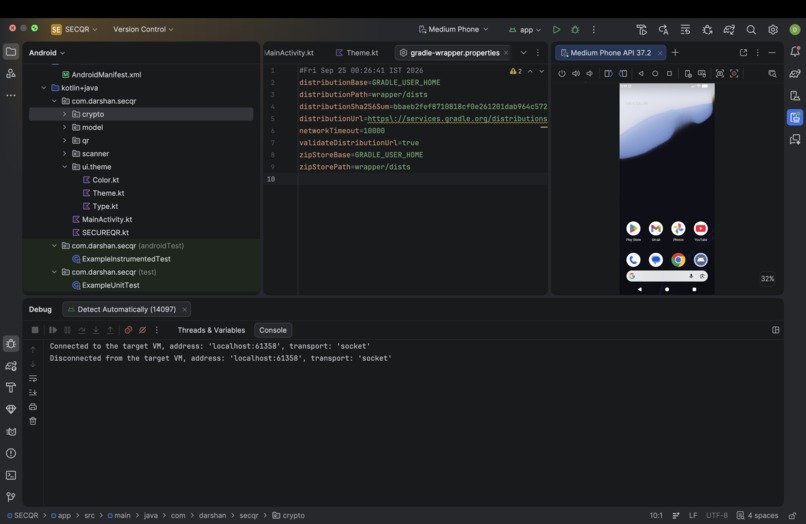Show hidden editor tabs chevron
Image resolution: width=806 pixels, height=524 pixels.
pyautogui.click(x=523, y=52)
